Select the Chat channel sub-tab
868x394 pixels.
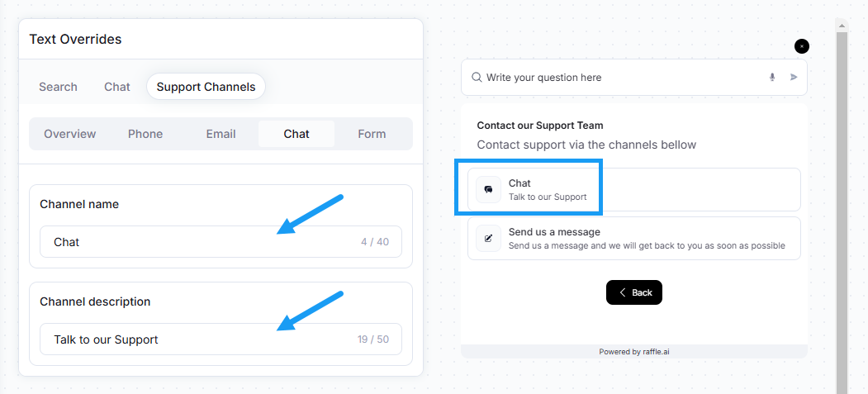pyautogui.click(x=296, y=134)
